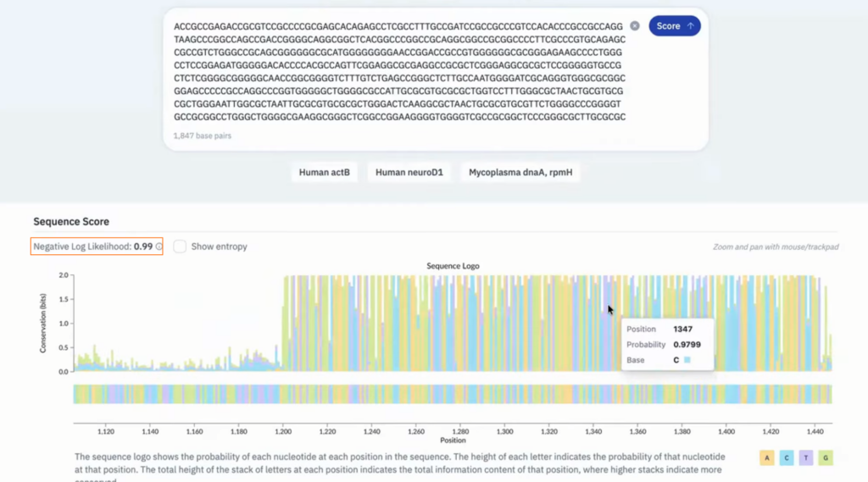Click the blue C legend swatch

pos(787,458)
